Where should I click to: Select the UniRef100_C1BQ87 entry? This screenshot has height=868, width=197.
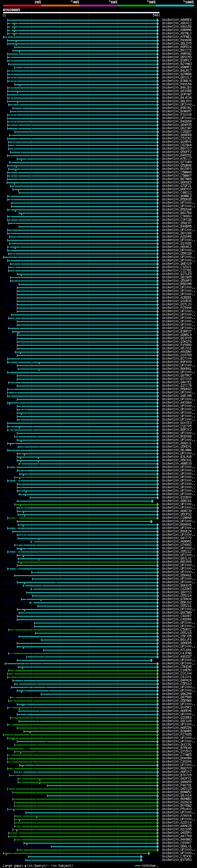click(177, 131)
